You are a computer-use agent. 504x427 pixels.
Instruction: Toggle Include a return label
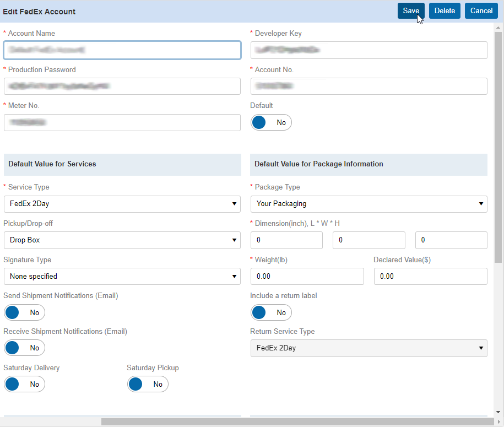(x=271, y=312)
